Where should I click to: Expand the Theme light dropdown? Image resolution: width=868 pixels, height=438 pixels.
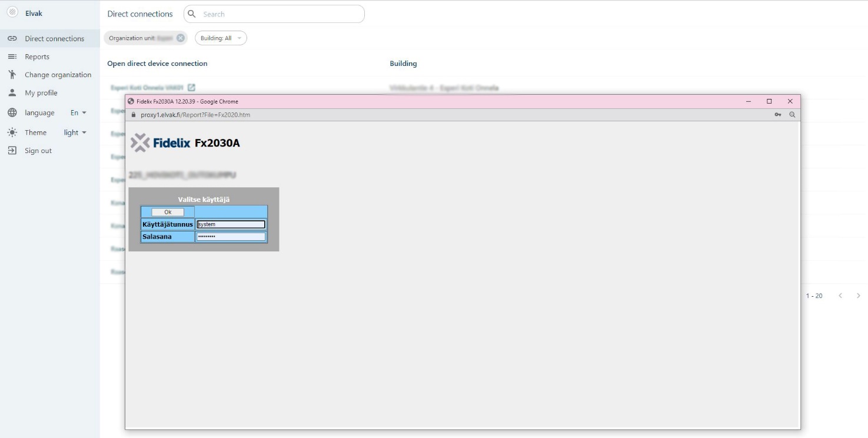click(x=75, y=133)
